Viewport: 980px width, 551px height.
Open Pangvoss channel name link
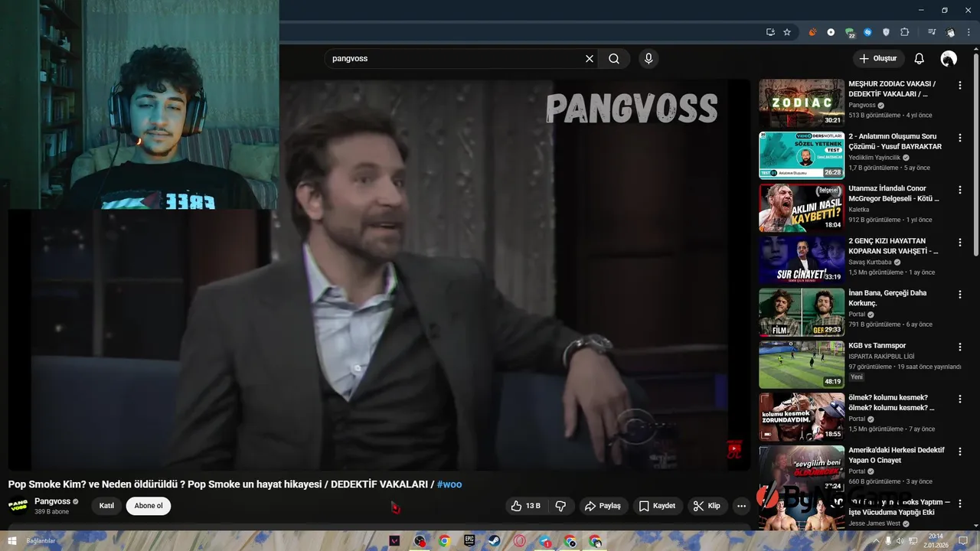[52, 501]
